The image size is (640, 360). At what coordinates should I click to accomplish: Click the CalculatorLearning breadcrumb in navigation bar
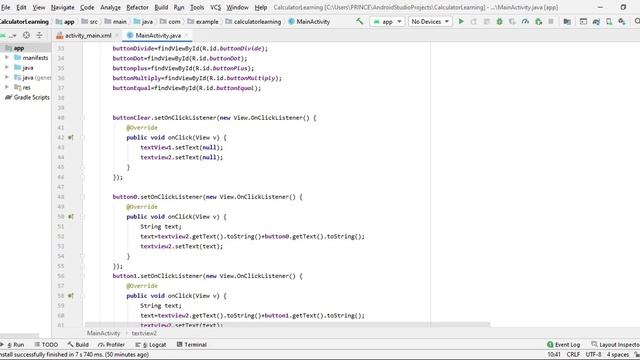coord(24,22)
